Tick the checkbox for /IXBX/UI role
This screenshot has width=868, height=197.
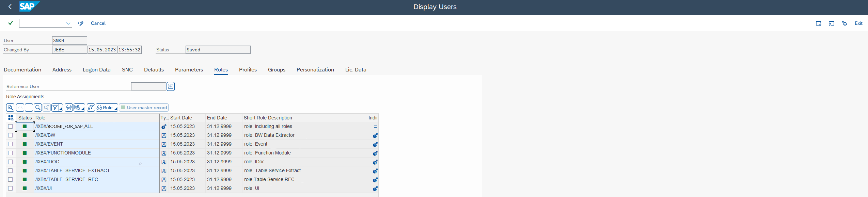[11, 188]
